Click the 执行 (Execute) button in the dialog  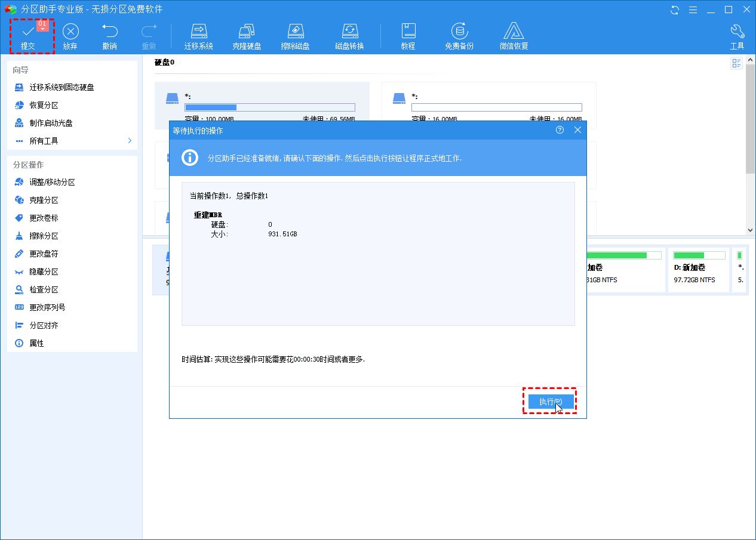click(549, 401)
